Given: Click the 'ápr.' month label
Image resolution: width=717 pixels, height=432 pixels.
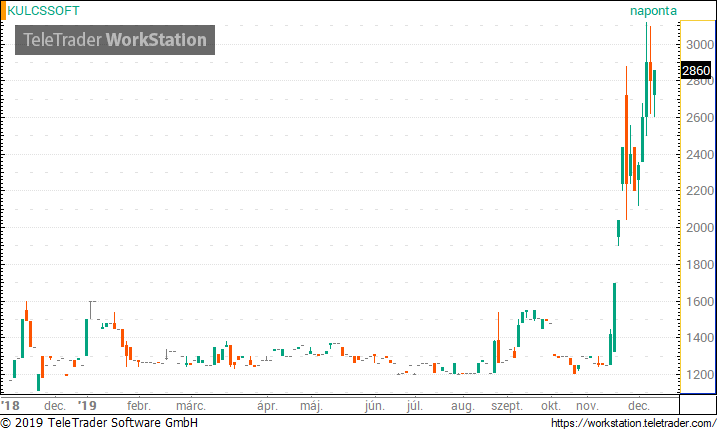Looking at the screenshot, I should [268, 405].
